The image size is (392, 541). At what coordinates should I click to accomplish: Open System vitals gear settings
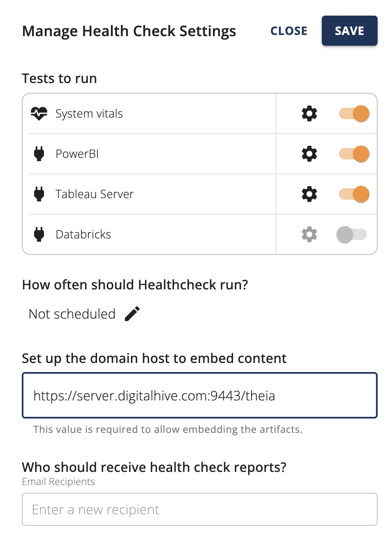coord(309,113)
